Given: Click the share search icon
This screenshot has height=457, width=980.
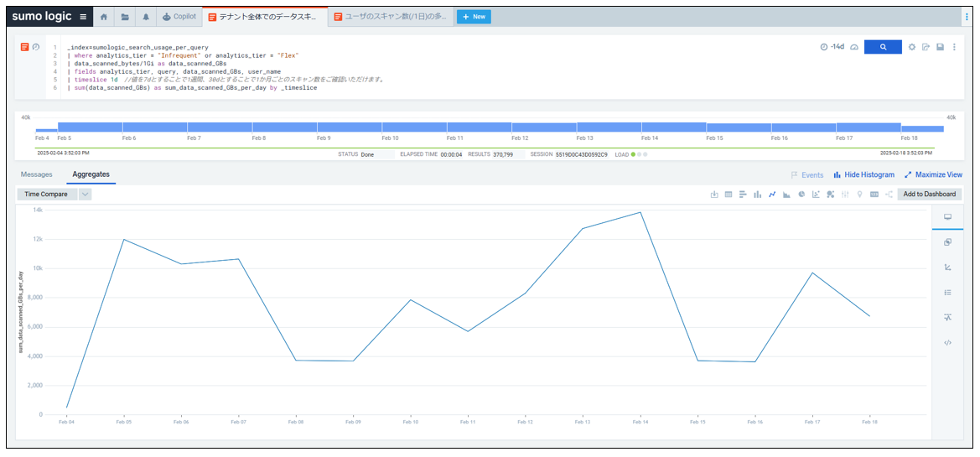Looking at the screenshot, I should [926, 47].
